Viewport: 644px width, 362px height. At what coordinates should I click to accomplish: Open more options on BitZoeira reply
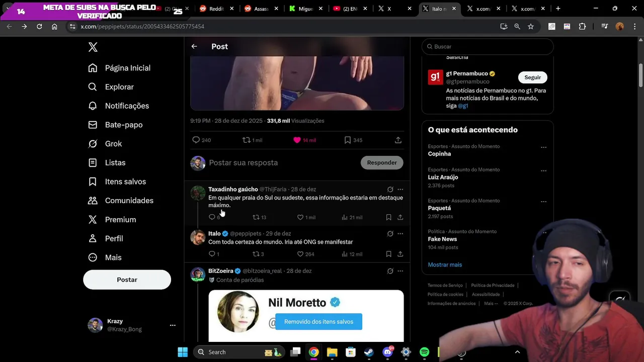pyautogui.click(x=400, y=271)
